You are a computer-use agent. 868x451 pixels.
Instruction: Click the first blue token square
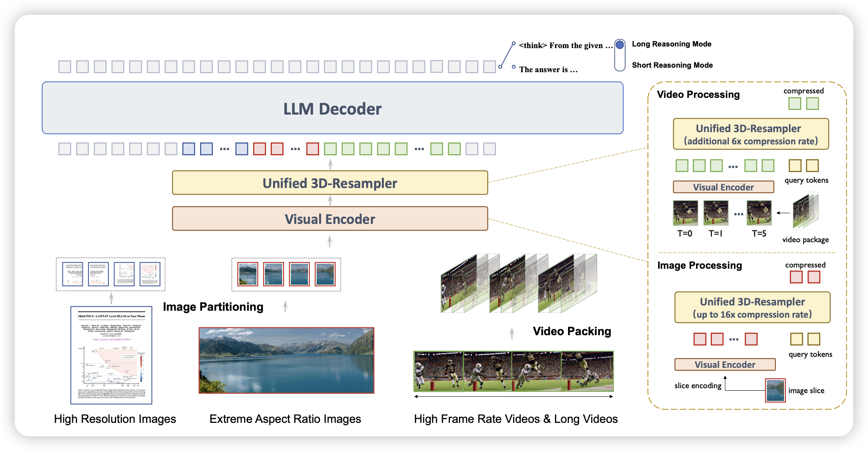pos(188,149)
